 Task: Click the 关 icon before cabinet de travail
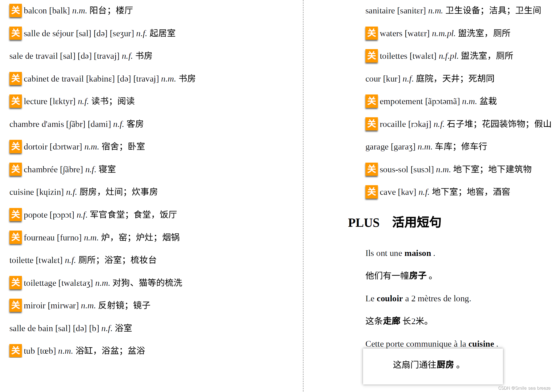click(16, 78)
